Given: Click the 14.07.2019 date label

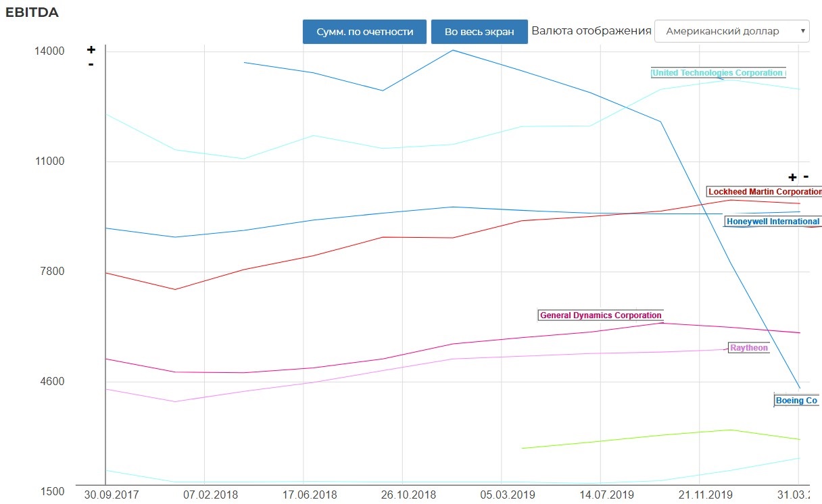Looking at the screenshot, I should coord(606,494).
